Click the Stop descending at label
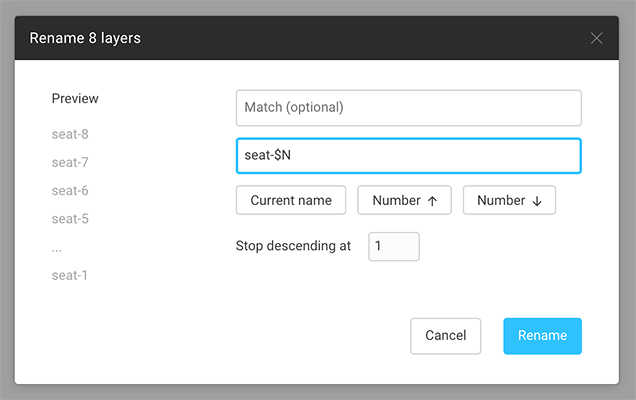Viewport: 636px width, 400px height. tap(294, 246)
